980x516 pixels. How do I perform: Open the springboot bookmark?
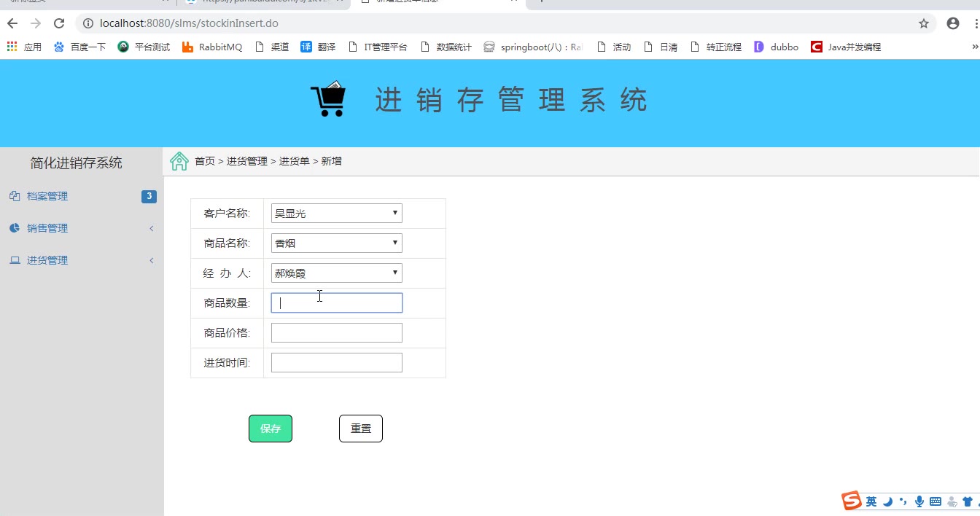tap(533, 47)
